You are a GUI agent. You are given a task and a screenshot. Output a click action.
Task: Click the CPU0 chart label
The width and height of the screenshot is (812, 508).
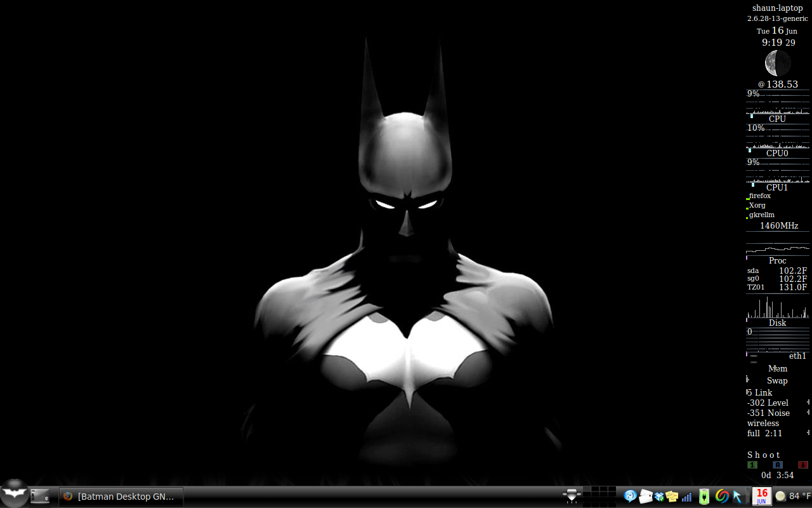coord(777,153)
